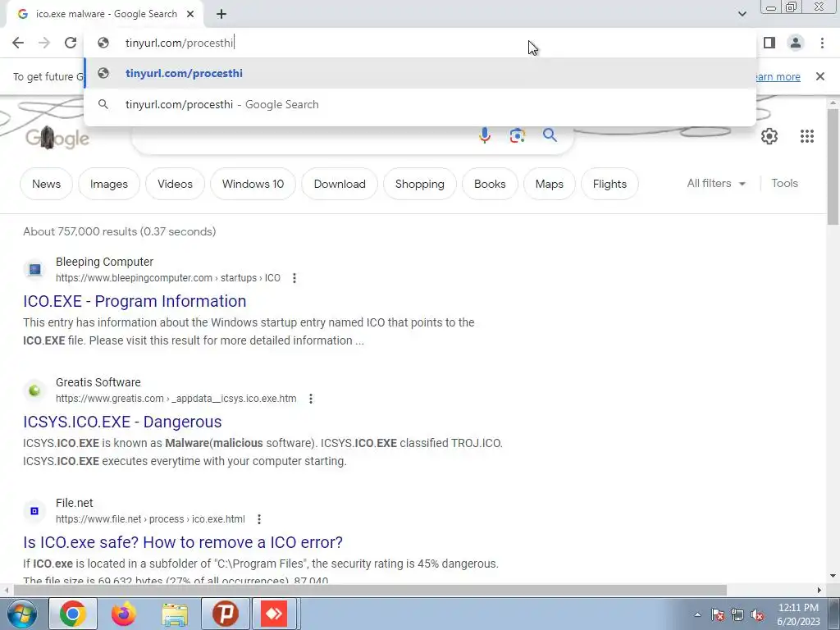Click the Bleeping Computer site favicon
840x630 pixels.
(34, 269)
